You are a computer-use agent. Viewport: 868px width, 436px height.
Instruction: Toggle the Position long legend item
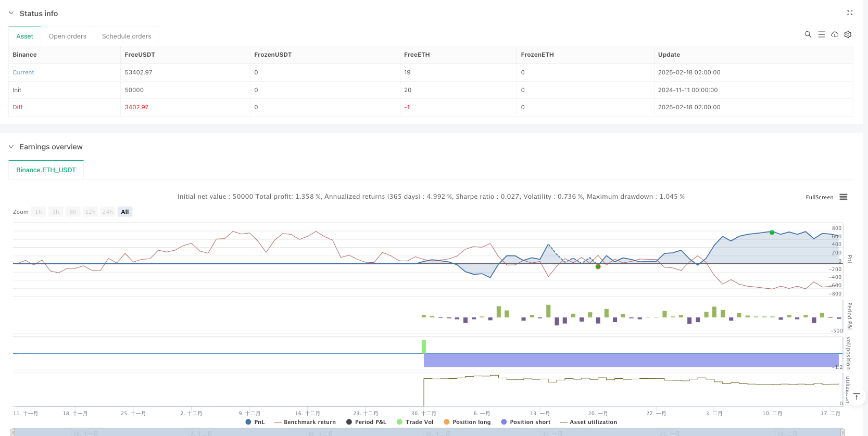pyautogui.click(x=467, y=422)
